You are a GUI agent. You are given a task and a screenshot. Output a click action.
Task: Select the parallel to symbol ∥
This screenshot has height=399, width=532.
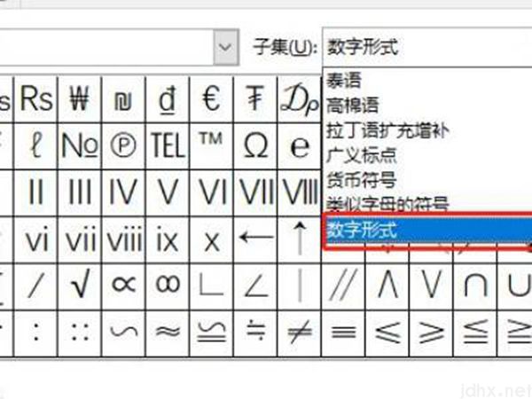(x=343, y=286)
